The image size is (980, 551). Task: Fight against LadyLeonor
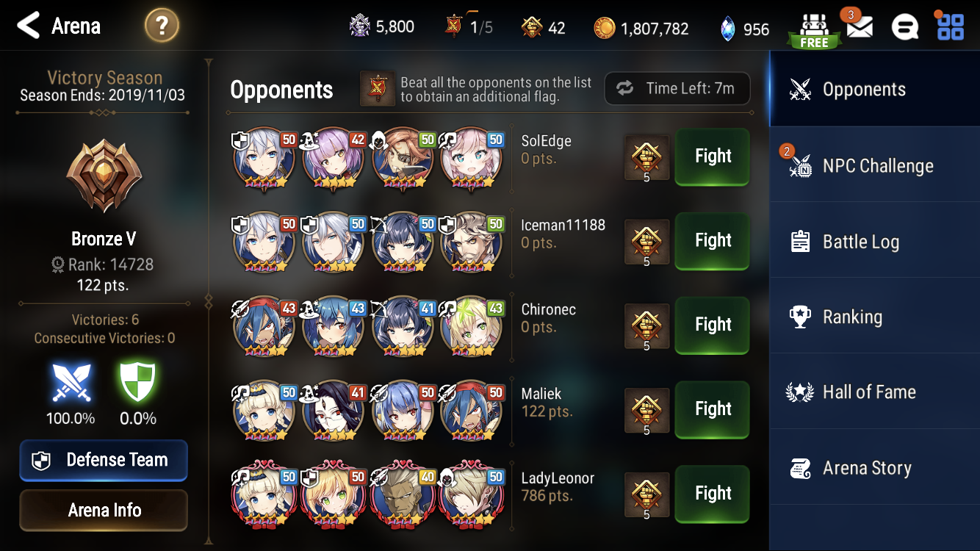pos(713,493)
